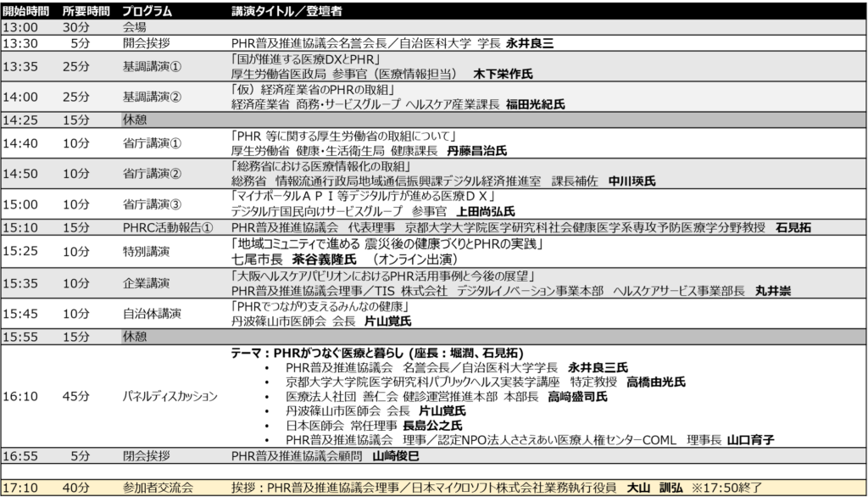This screenshot has height=502, width=868.
Task: Click the 所要時間 column header
Action: [86, 11]
